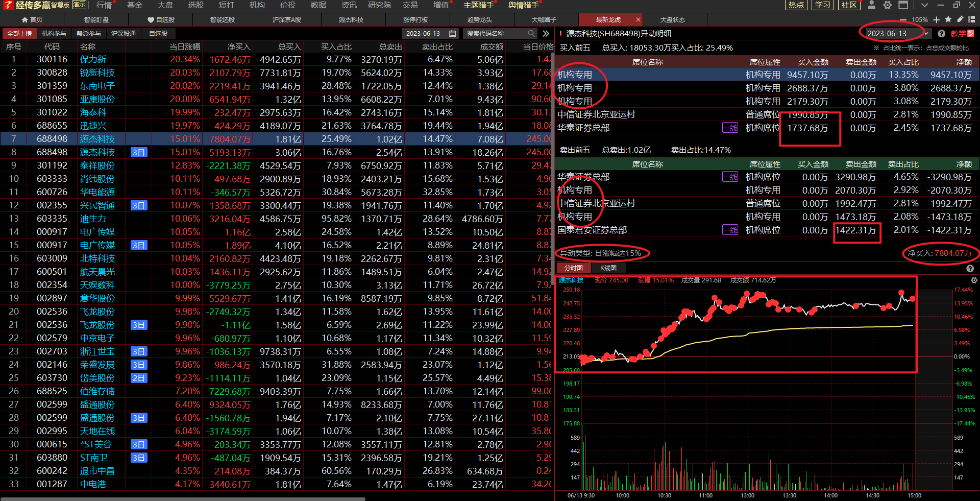This screenshot has width=980, height=501.
Task: Open the 行情 menu
Action: tap(104, 5)
